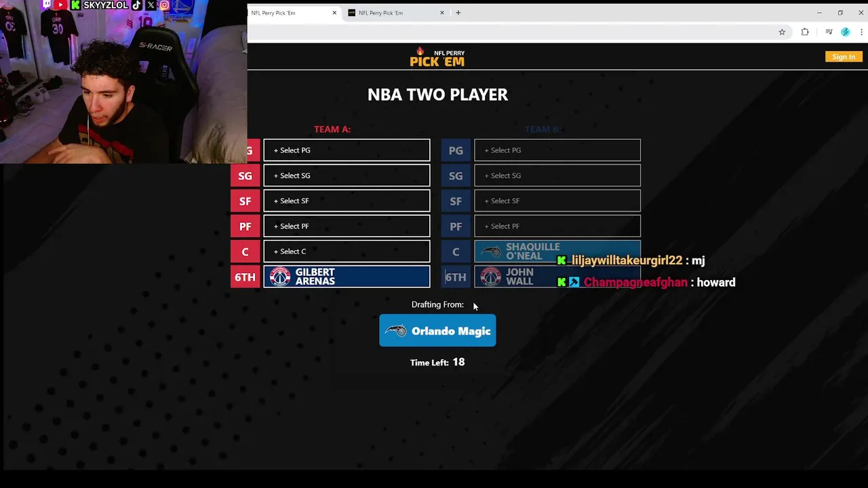Viewport: 868px width, 488px height.
Task: Restore down the Chrome window
Action: pyautogui.click(x=840, y=13)
